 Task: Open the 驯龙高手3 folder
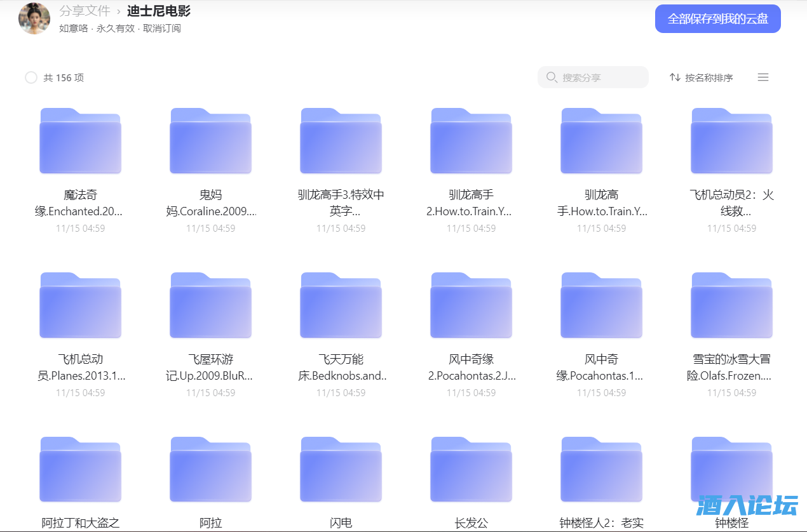pos(341,140)
